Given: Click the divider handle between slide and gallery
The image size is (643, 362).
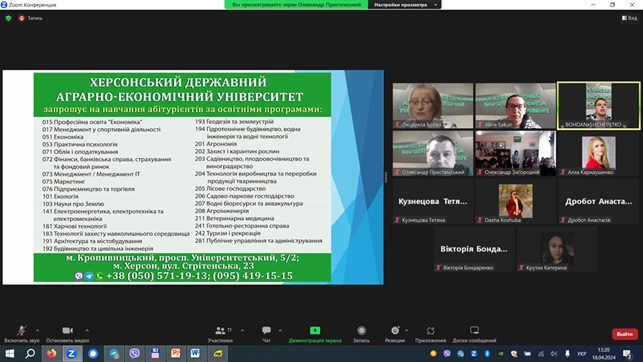Looking at the screenshot, I should click(386, 177).
